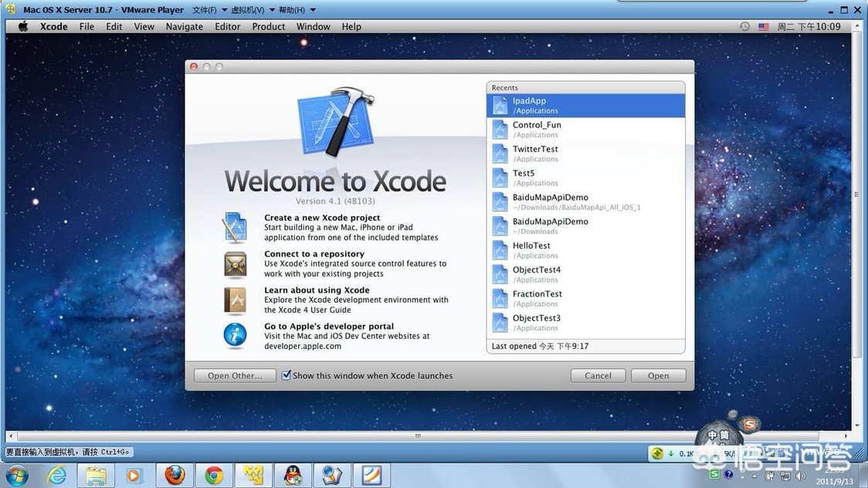Viewport: 868px width, 488px height.
Task: Open the Help menu in Xcode
Action: click(x=351, y=26)
